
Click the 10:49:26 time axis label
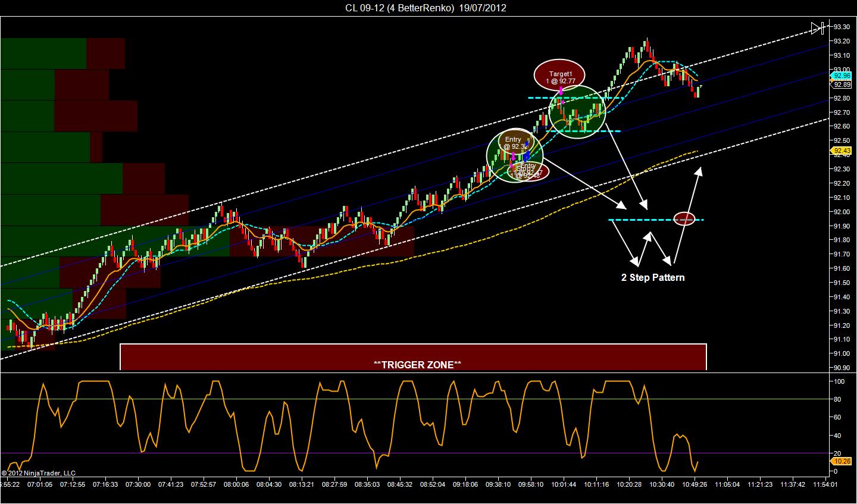tap(694, 484)
